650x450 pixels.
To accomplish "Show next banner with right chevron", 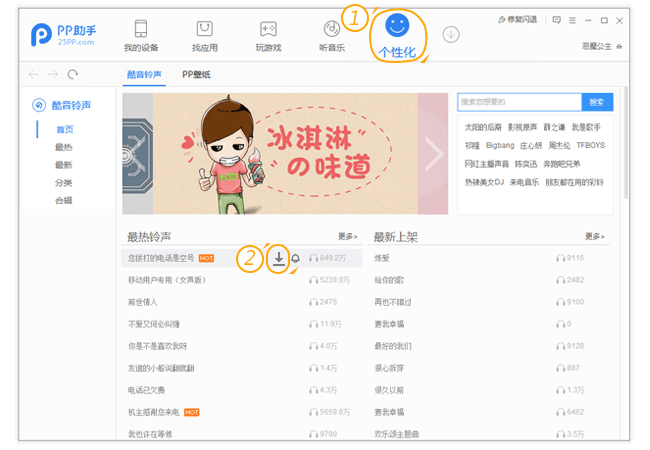I will tap(434, 154).
